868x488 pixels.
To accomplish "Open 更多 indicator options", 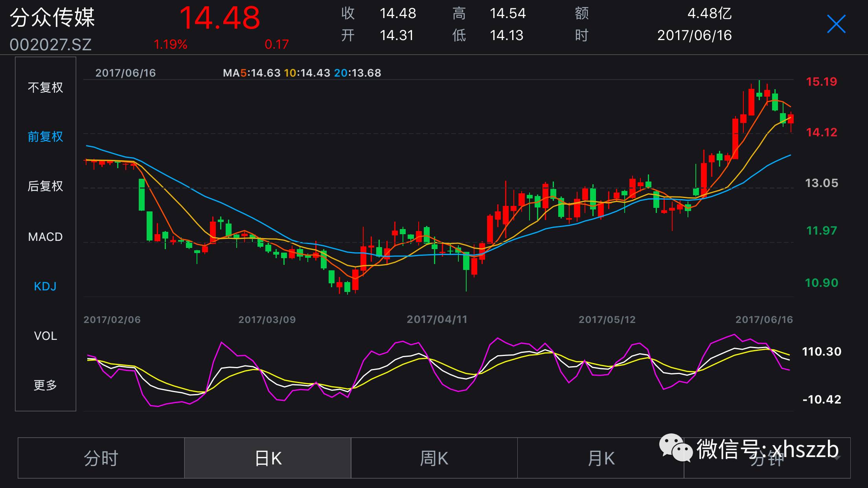I will click(45, 385).
